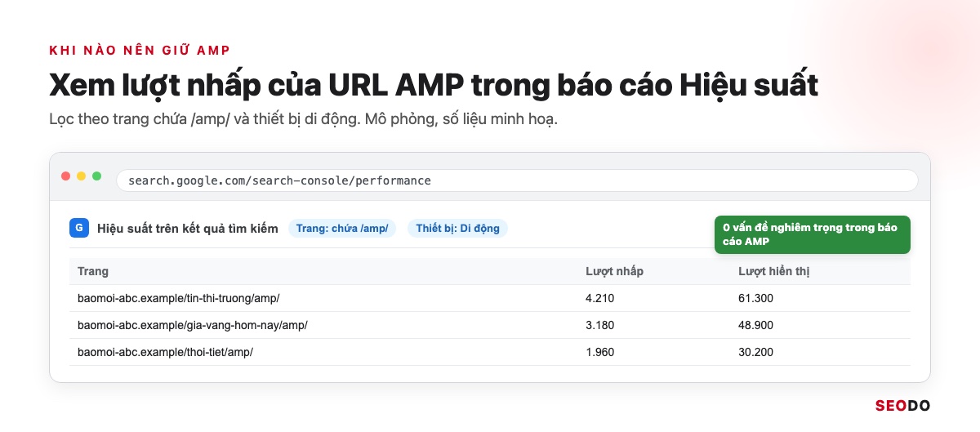The image size is (980, 432).
Task: Click the search.google.com address bar
Action: tap(517, 180)
